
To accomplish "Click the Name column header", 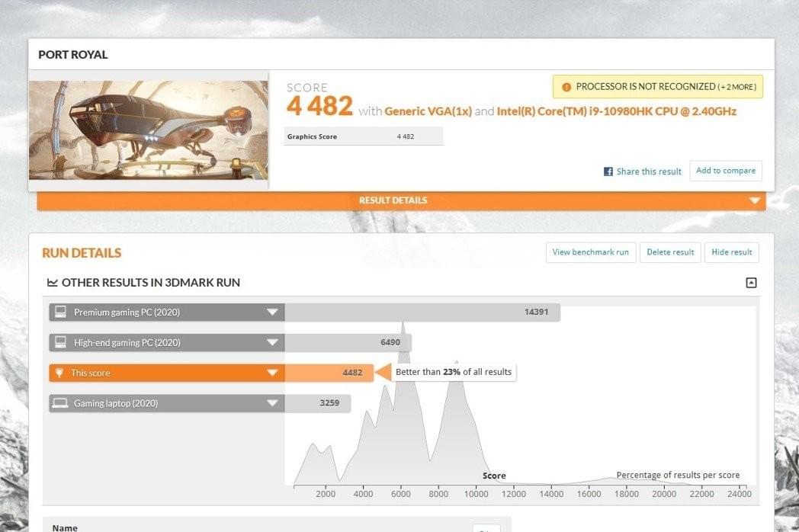I will [65, 527].
